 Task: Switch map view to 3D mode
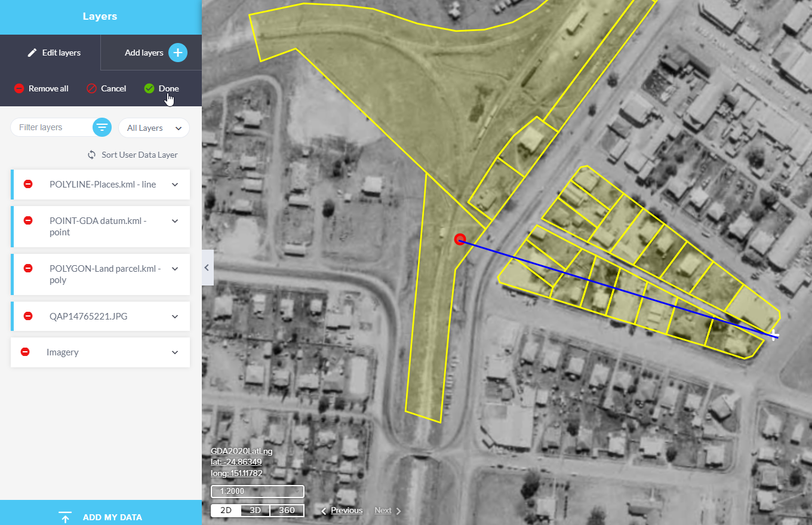255,511
